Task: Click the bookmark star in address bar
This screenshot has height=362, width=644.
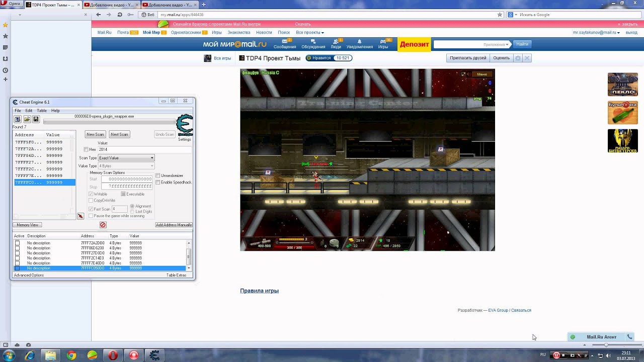Action: pos(500,15)
